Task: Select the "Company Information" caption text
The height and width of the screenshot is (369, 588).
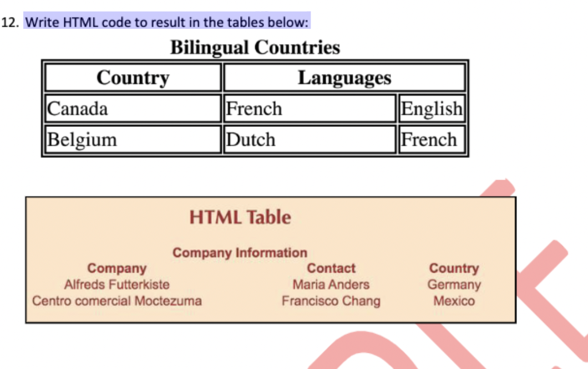Action: pyautogui.click(x=240, y=252)
